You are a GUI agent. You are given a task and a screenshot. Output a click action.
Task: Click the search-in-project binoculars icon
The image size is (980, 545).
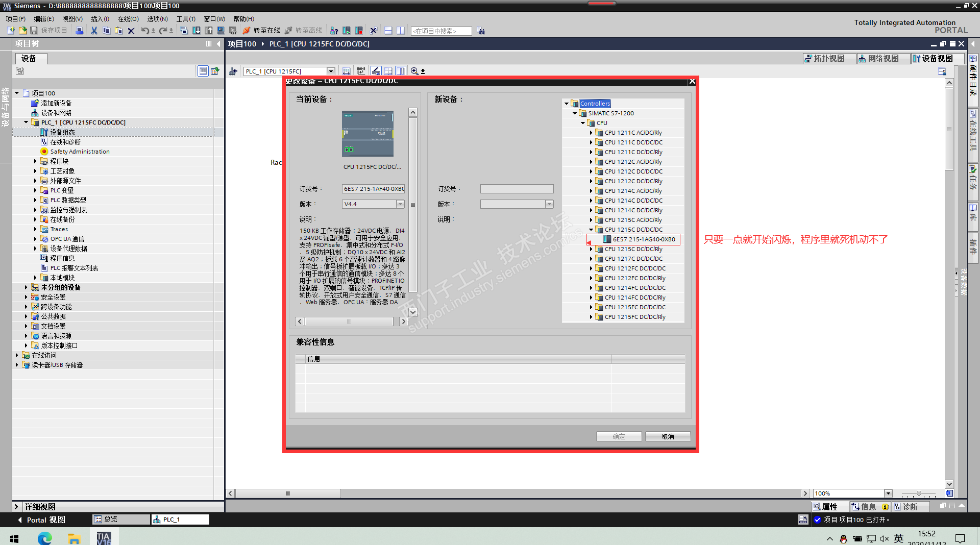tap(481, 31)
